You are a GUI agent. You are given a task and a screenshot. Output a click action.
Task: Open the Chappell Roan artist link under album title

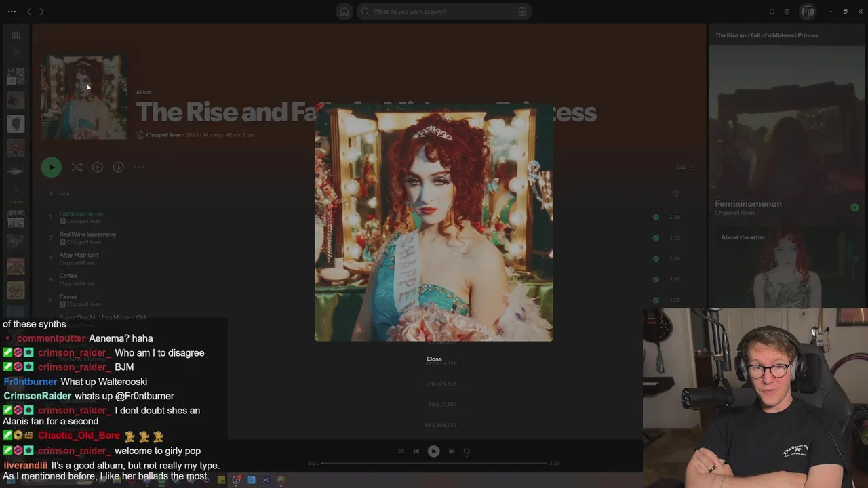tap(164, 135)
